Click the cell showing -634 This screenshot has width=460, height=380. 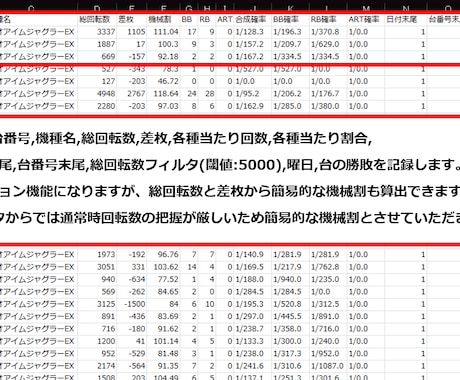[132, 279]
